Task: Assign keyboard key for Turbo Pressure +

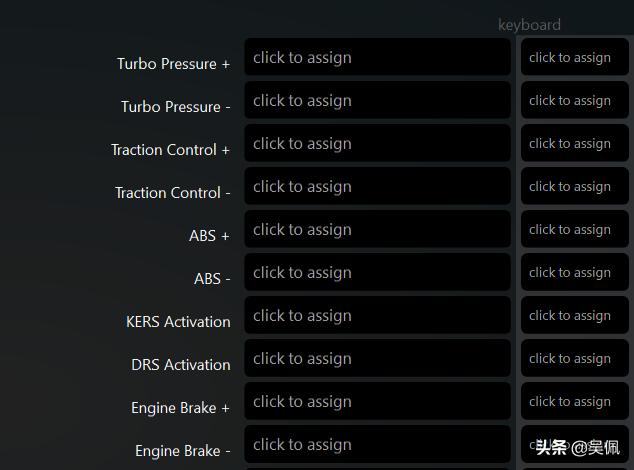Action: tap(574, 58)
